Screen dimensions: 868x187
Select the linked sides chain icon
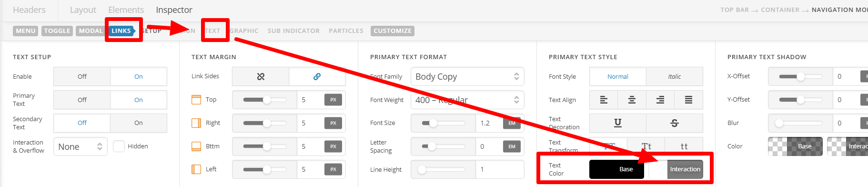[x=317, y=76]
